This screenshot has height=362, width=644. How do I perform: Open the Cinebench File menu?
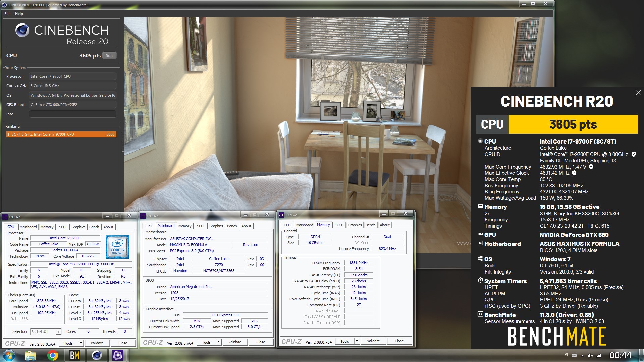click(7, 14)
